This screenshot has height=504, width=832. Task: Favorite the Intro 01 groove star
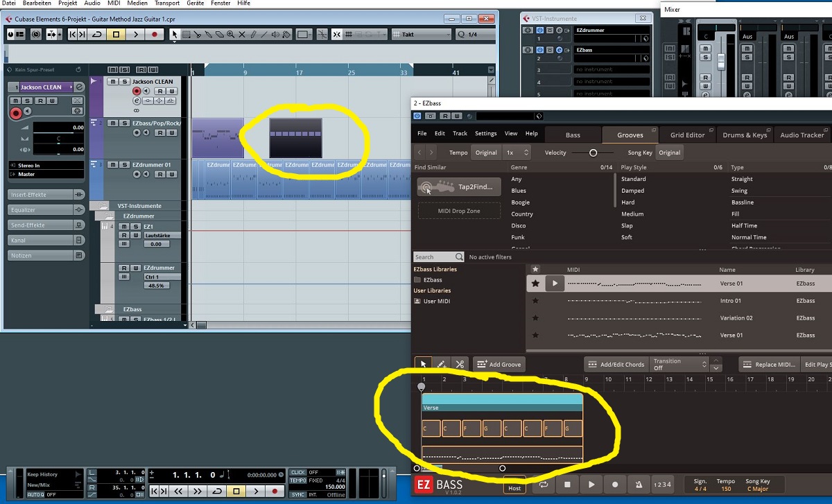(535, 301)
